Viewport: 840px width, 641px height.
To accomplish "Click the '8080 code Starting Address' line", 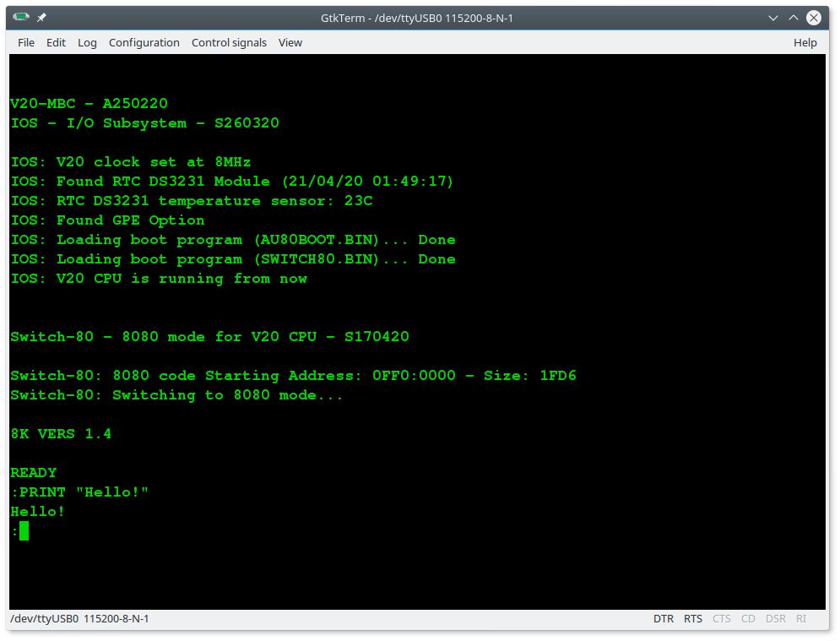I will tap(293, 376).
